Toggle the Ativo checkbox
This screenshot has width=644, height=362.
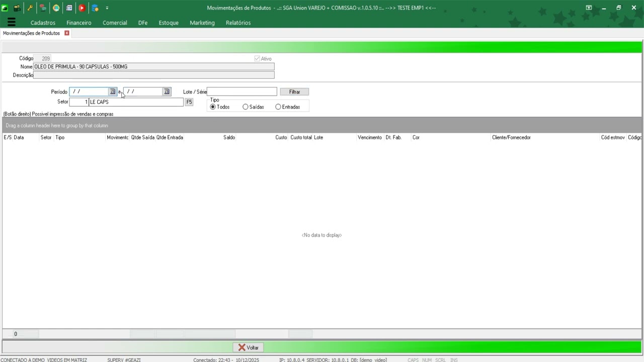click(x=257, y=59)
